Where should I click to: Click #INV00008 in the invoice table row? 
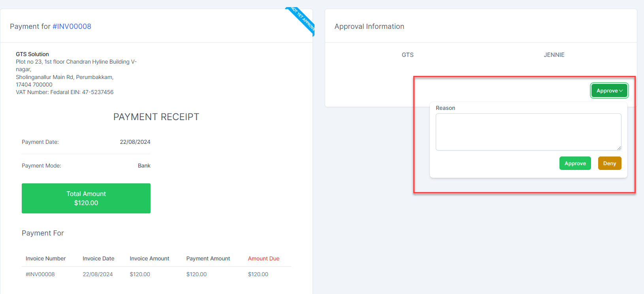(40, 274)
